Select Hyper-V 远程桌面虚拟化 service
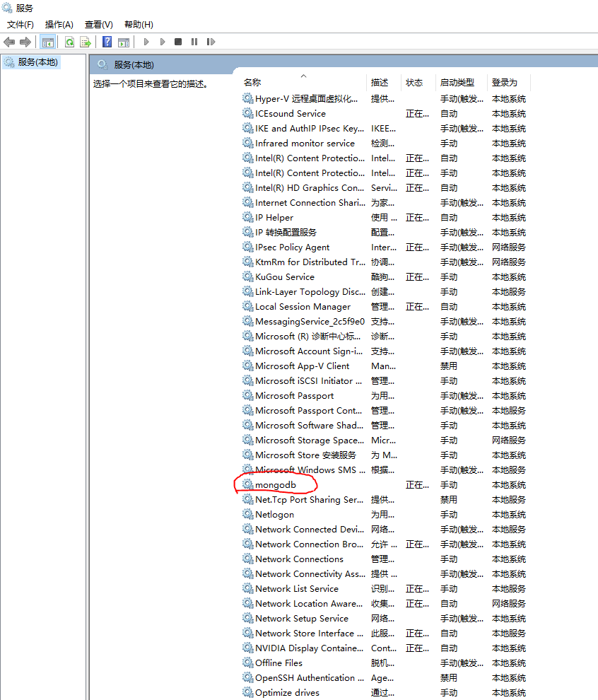The width and height of the screenshot is (598, 700). coord(384,99)
